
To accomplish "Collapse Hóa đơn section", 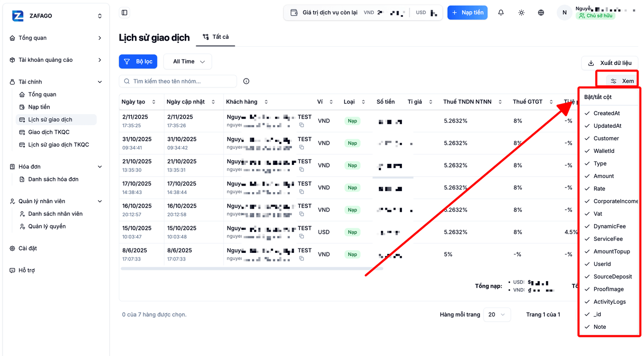I will [56, 166].
